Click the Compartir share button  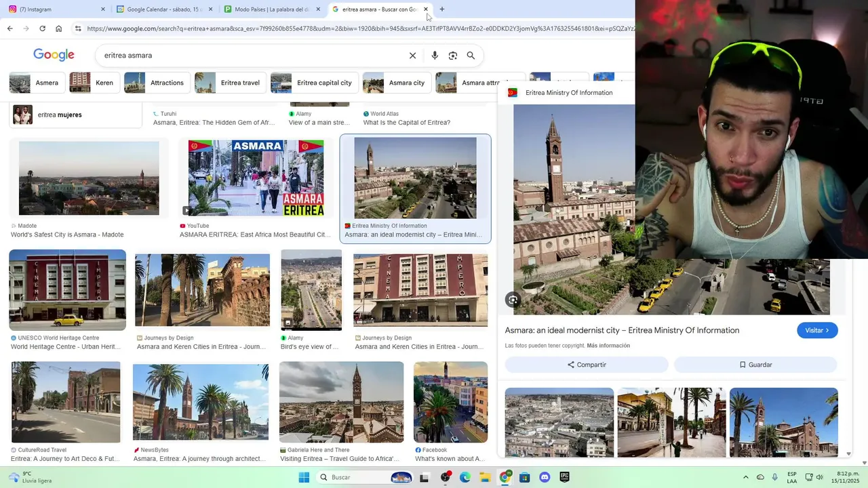587,365
